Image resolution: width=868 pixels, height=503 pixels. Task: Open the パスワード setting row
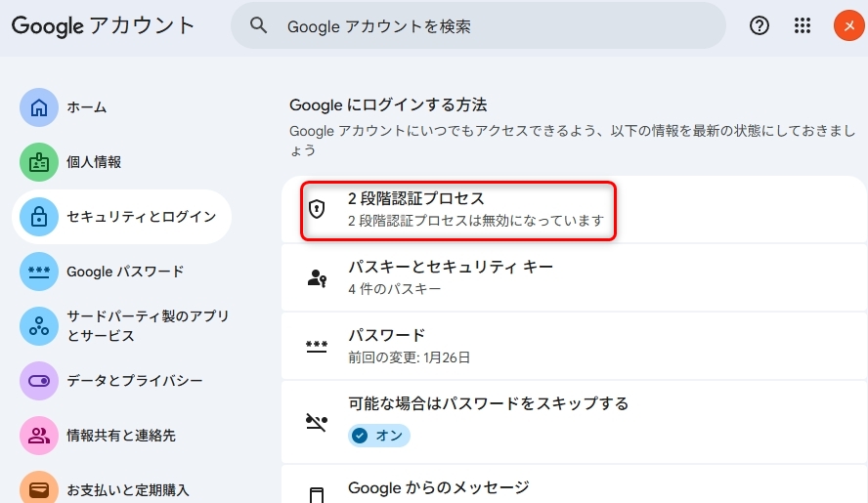(x=574, y=347)
